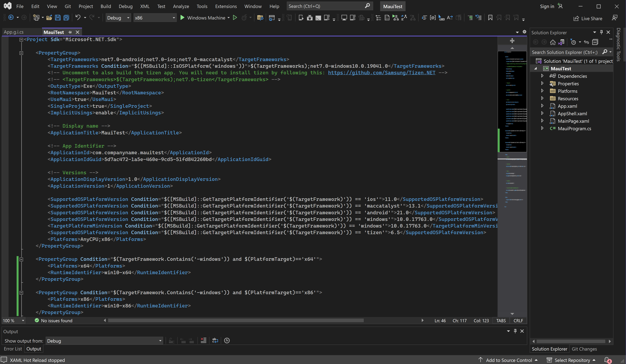Image resolution: width=626 pixels, height=364 pixels.
Task: Click the Live Share button
Action: click(588, 18)
